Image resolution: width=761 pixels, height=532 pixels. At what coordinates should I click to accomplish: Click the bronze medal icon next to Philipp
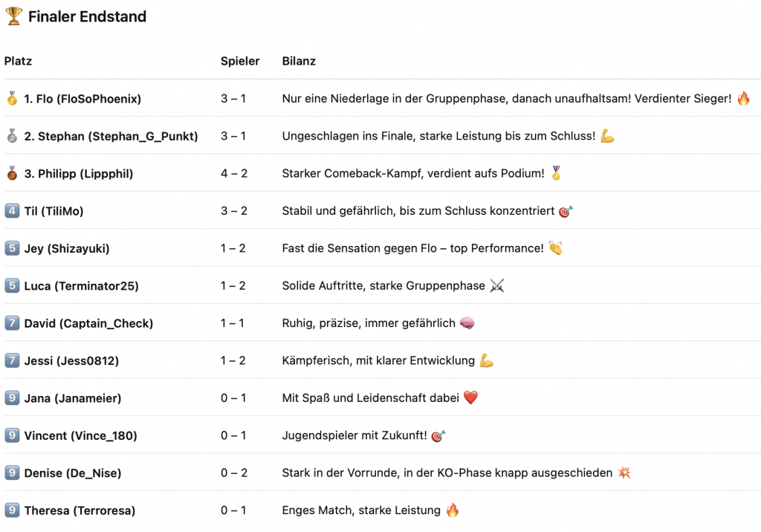(x=12, y=173)
